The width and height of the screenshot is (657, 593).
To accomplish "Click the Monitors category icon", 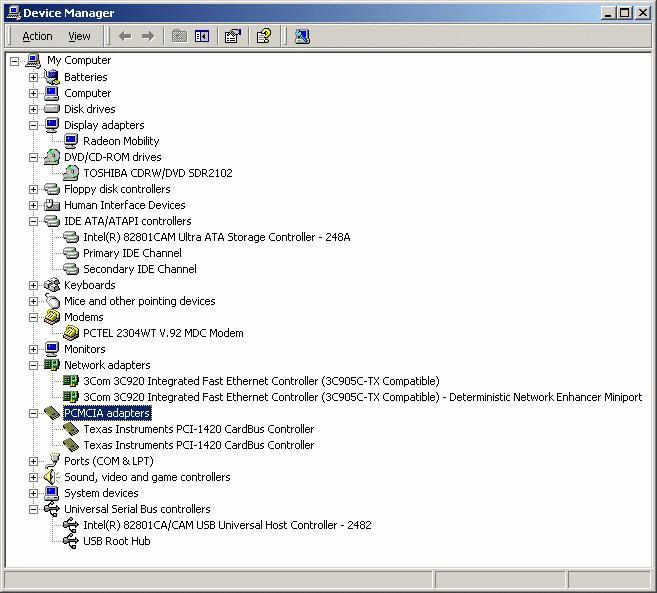I will (52, 349).
